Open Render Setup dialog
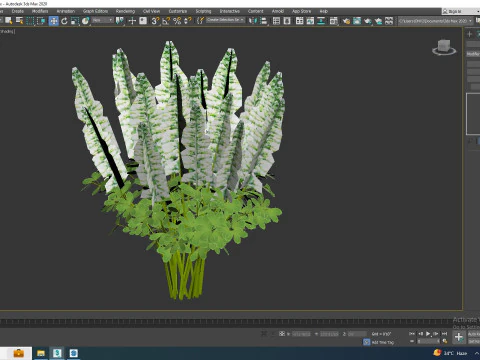480x360 pixels. pyautogui.click(x=346, y=21)
